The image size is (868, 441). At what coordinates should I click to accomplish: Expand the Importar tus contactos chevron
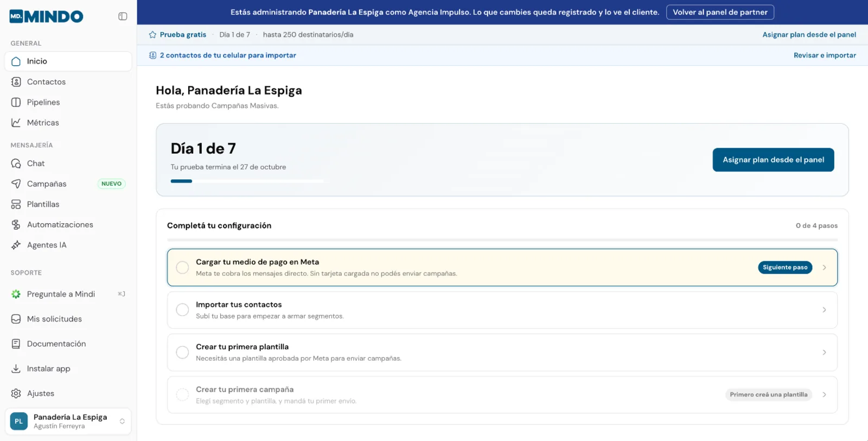(824, 310)
